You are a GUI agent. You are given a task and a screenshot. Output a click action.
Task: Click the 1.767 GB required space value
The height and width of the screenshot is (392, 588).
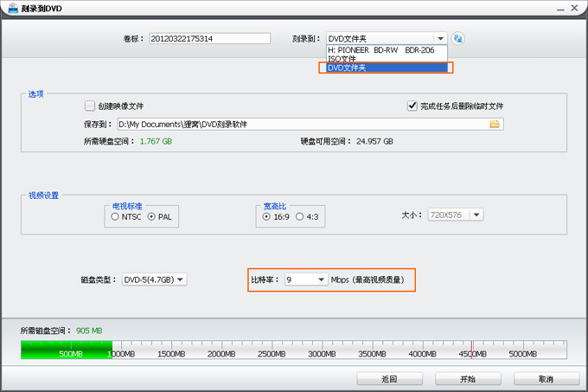tap(156, 141)
